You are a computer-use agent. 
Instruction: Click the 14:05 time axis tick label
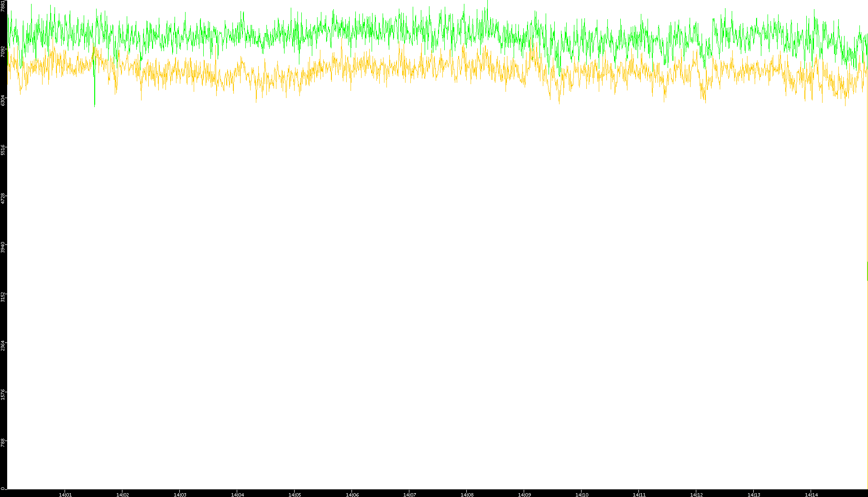(295, 495)
